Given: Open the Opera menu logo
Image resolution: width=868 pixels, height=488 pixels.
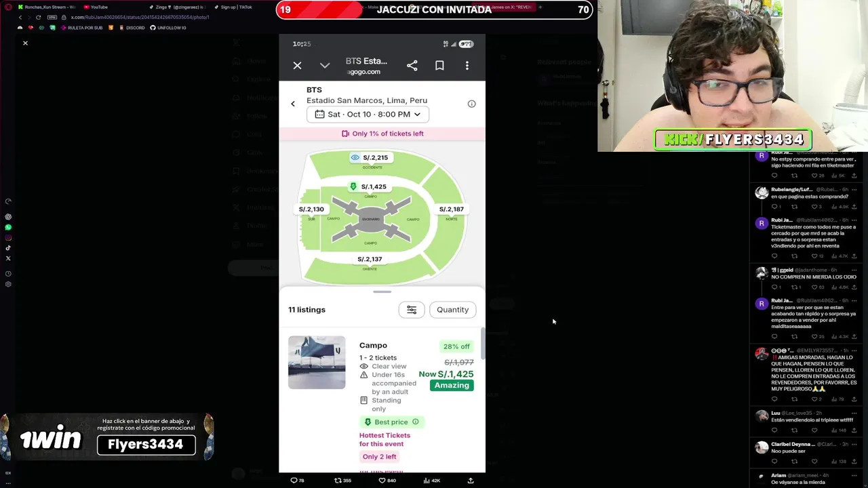Looking at the screenshot, I should [8, 7].
